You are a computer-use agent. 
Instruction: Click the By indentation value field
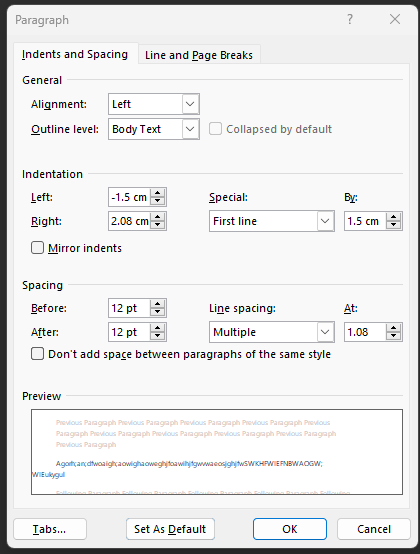(365, 221)
